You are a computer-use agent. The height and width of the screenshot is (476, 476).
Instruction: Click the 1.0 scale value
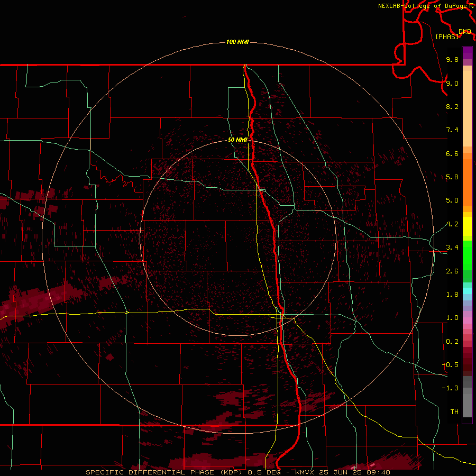tap(452, 318)
